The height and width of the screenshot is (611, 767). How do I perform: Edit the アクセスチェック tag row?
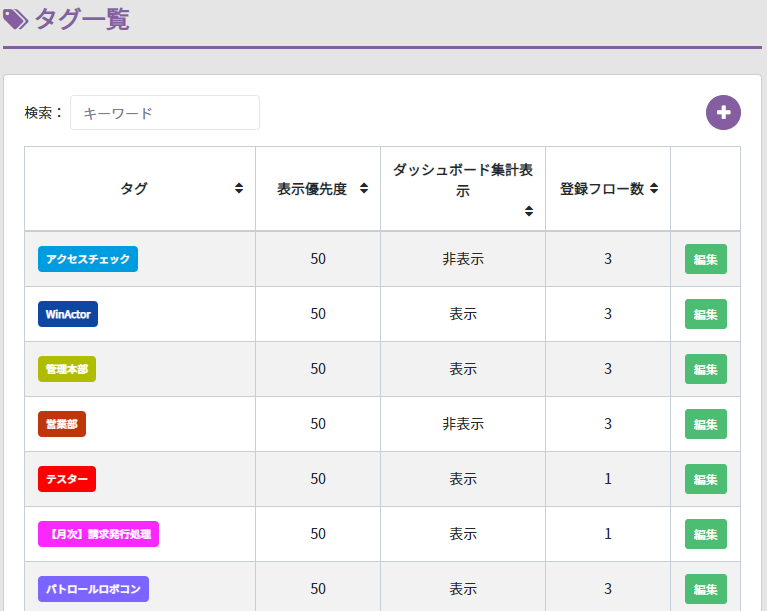click(705, 259)
